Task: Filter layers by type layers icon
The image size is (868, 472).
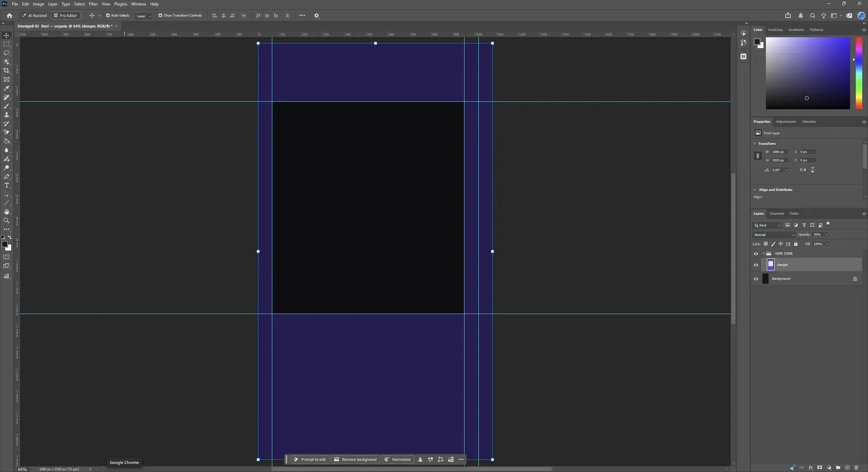Action: point(804,225)
